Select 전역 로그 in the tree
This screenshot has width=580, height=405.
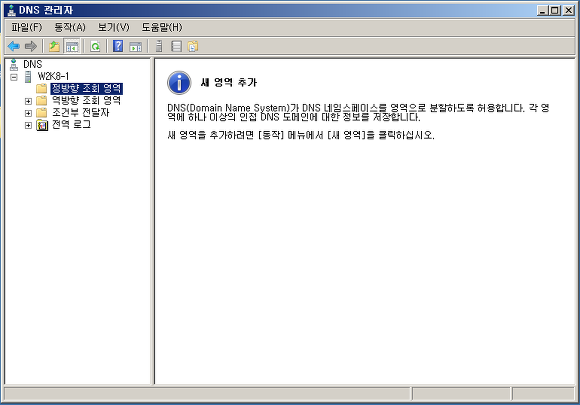click(71, 125)
